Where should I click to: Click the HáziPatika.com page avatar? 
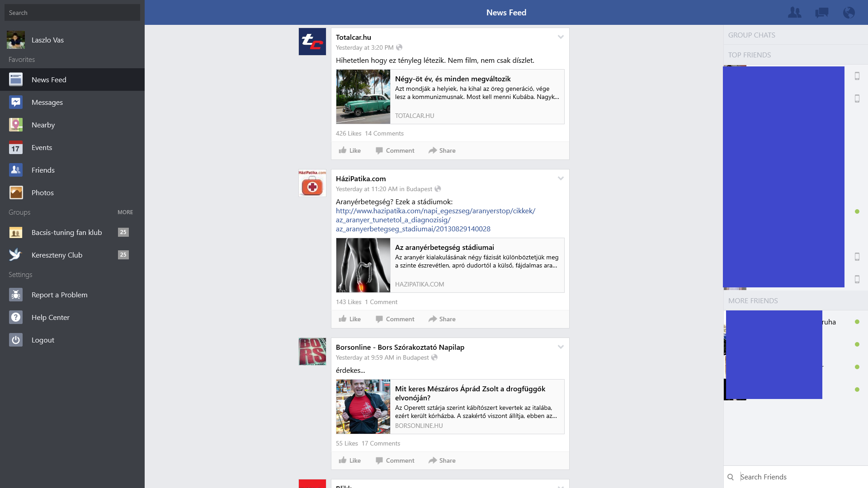click(x=312, y=183)
